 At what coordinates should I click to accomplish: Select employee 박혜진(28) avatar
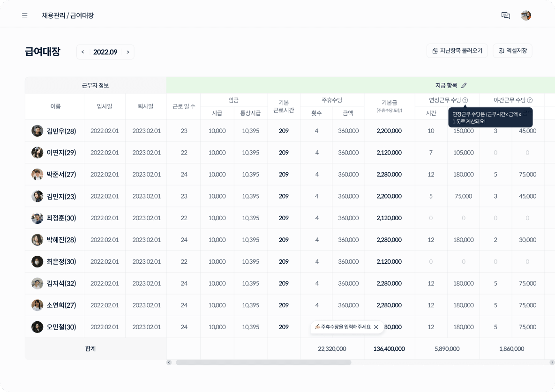37,240
